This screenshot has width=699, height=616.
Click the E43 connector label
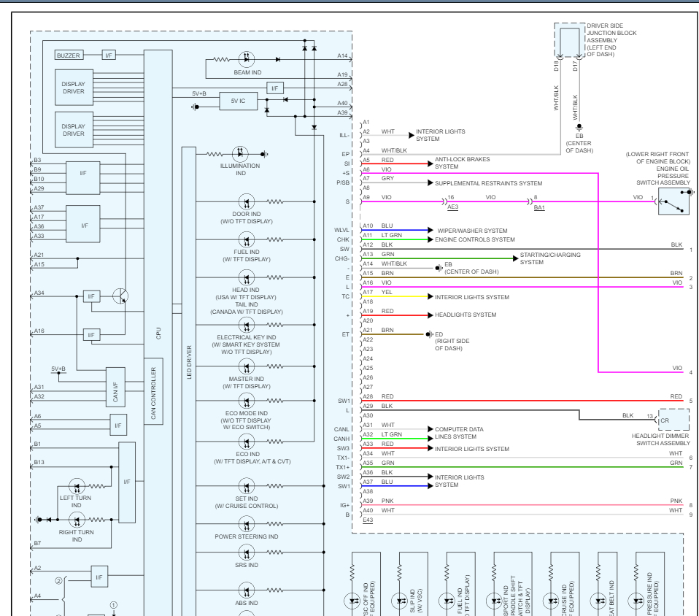pos(368,520)
